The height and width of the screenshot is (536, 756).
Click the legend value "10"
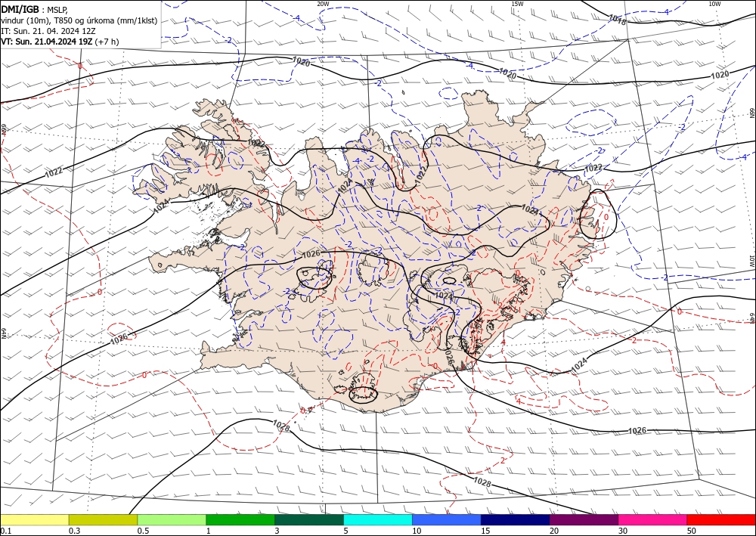[417, 531]
